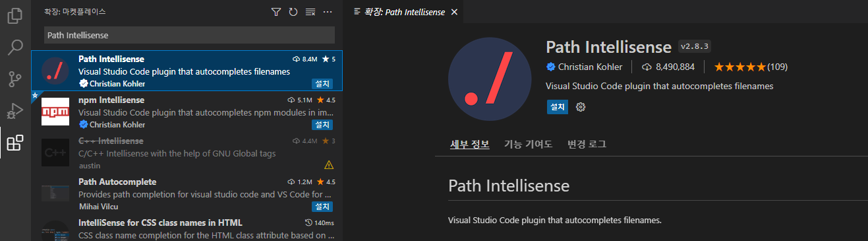Select the Extensions view icon
Image resolution: width=868 pixels, height=241 pixels.
point(15,143)
